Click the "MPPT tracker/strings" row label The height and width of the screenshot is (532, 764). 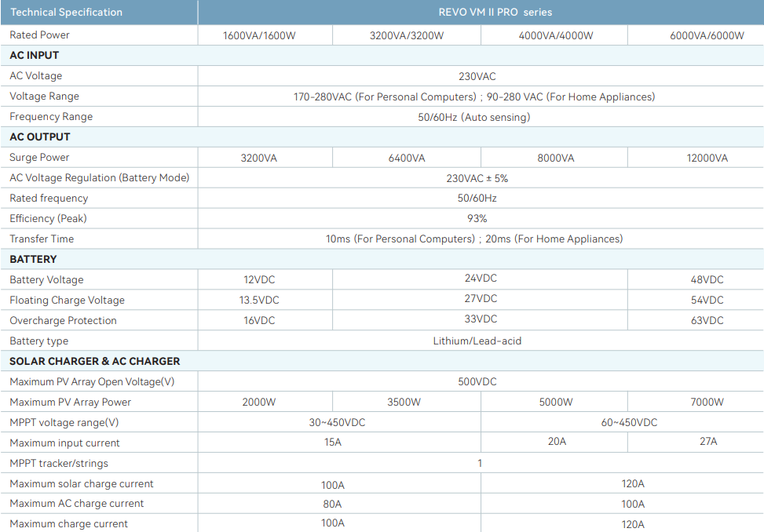59,464
